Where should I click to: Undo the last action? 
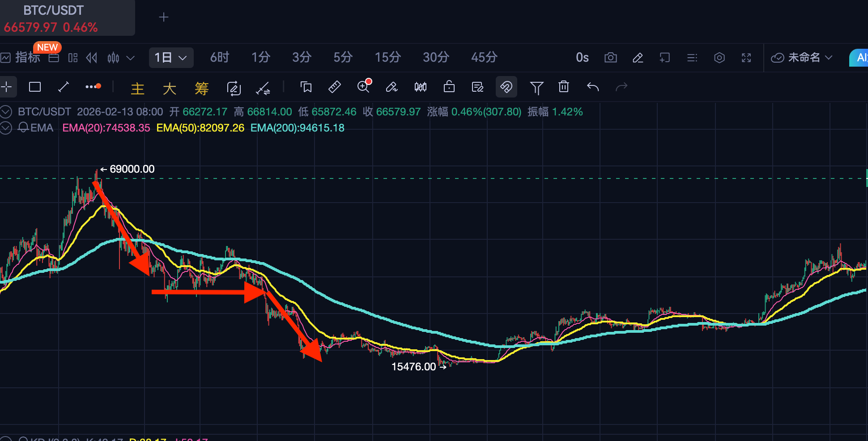click(x=593, y=87)
